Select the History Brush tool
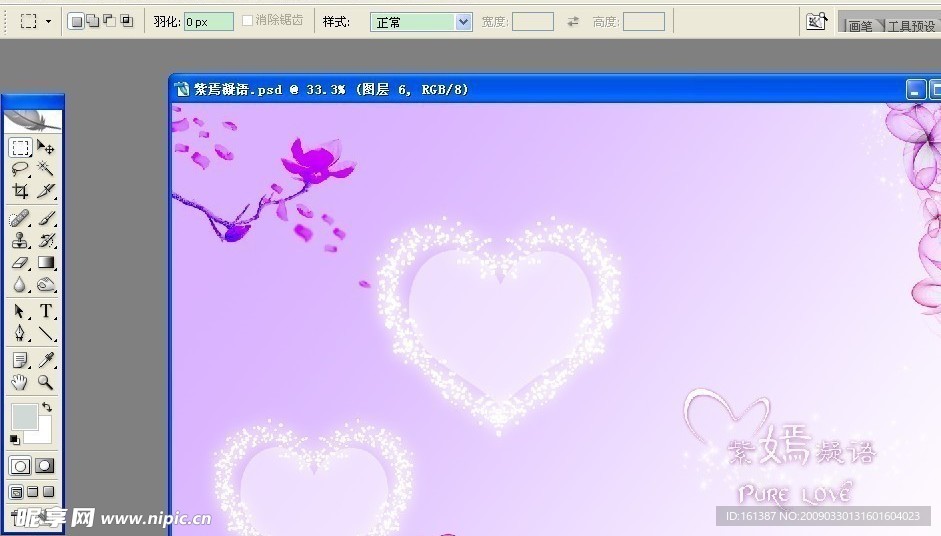The height and width of the screenshot is (536, 941). click(46, 240)
